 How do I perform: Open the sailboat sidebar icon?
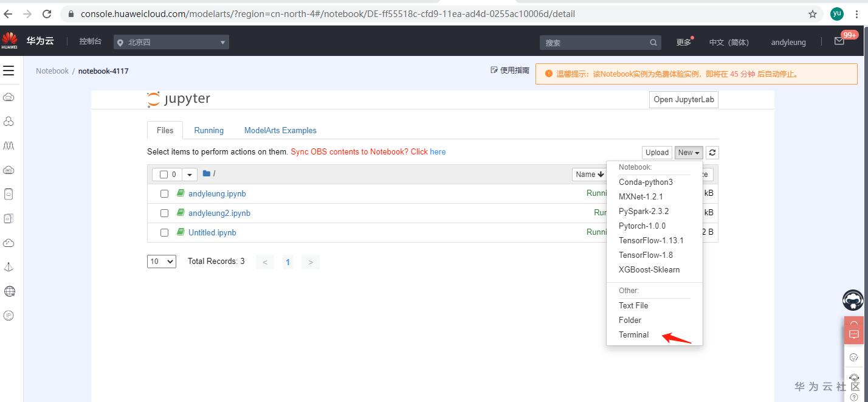[x=9, y=267]
